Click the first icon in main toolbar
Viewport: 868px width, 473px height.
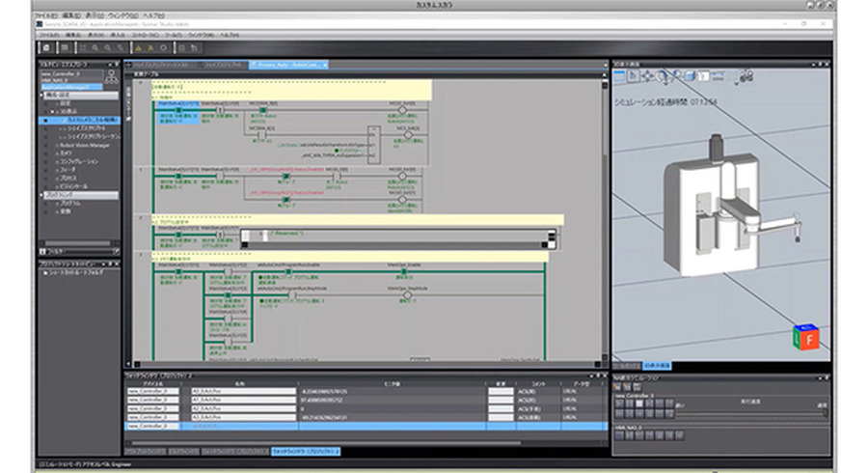click(45, 46)
